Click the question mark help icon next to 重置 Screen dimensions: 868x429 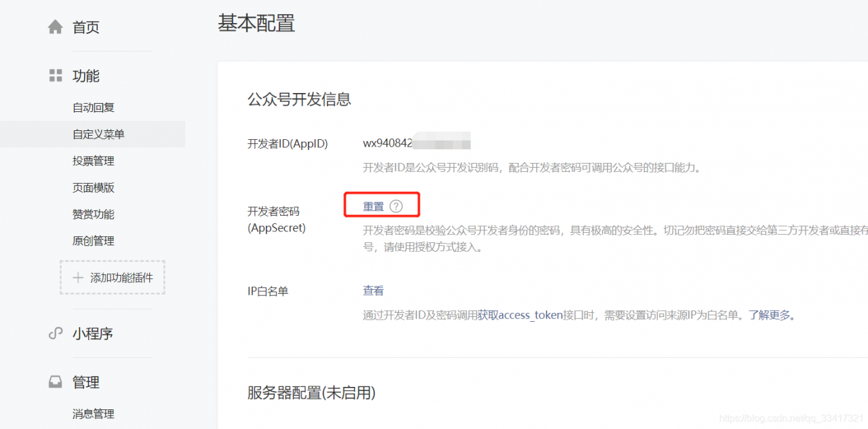coord(396,206)
